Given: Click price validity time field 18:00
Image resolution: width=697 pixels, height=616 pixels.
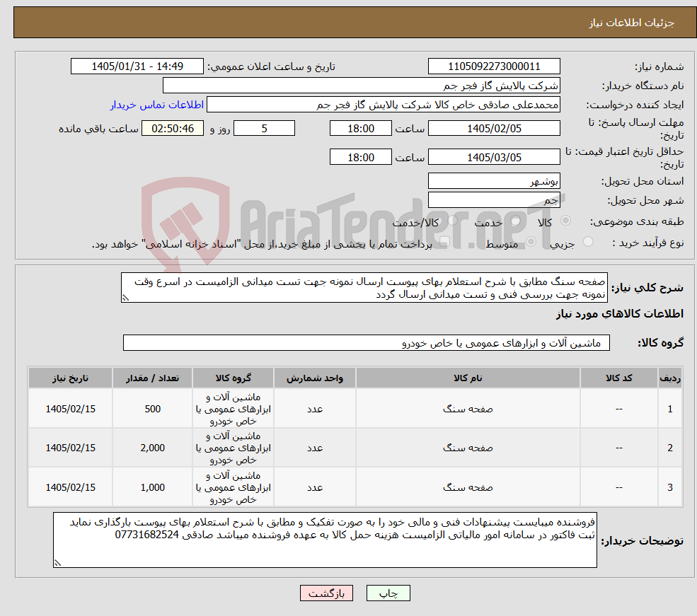Looking at the screenshot, I should coord(360,157).
